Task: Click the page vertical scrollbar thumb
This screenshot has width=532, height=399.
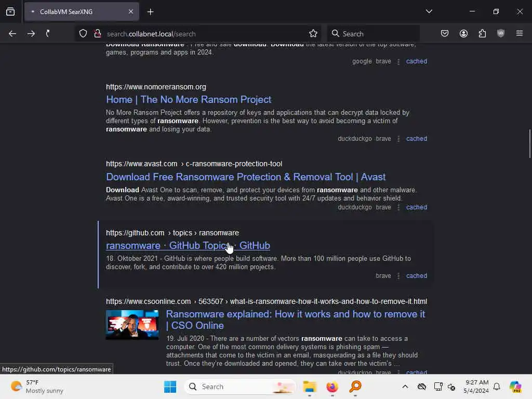Action: click(x=529, y=143)
